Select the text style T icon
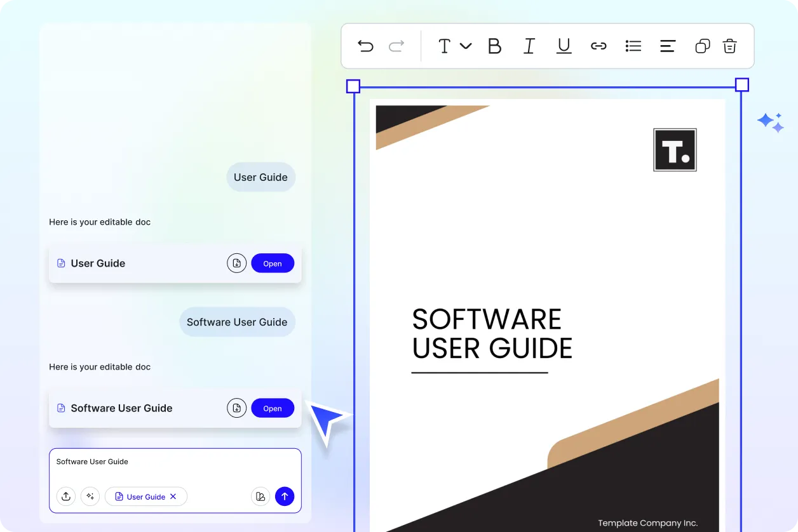The width and height of the screenshot is (798, 532). point(445,46)
